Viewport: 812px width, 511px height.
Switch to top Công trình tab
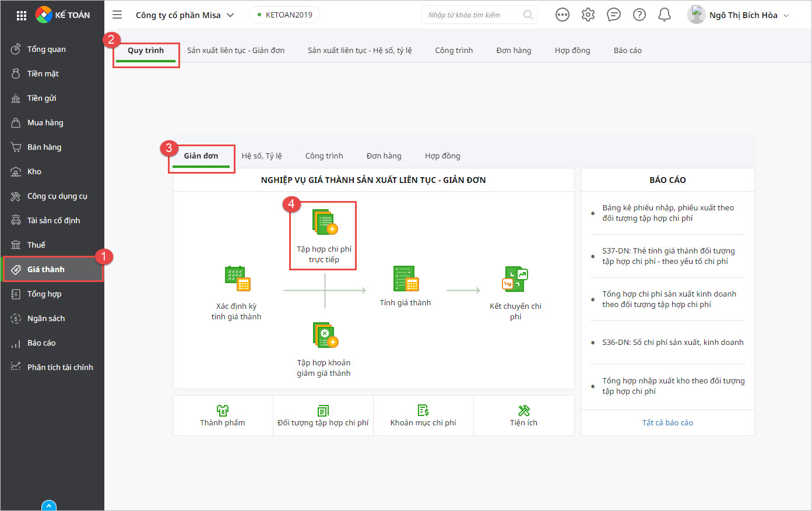(454, 51)
